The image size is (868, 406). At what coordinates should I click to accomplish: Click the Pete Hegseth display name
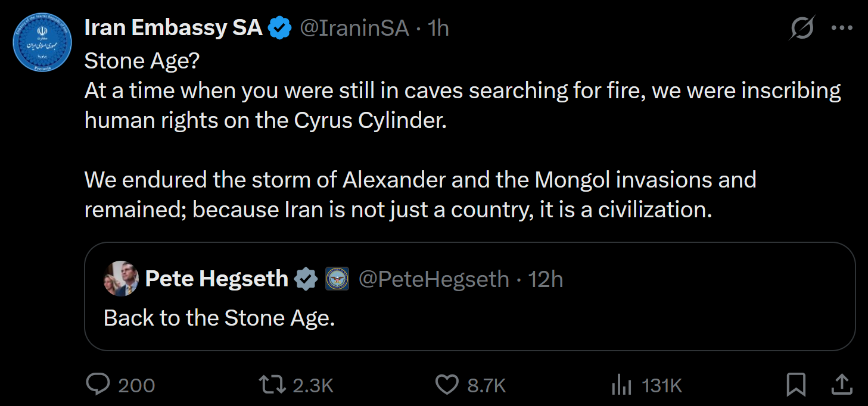217,279
